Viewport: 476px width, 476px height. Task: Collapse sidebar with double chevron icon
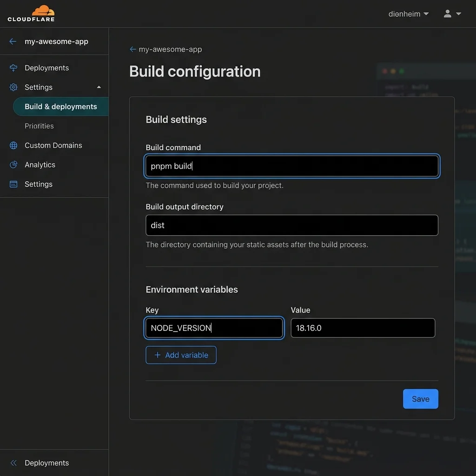[13, 463]
